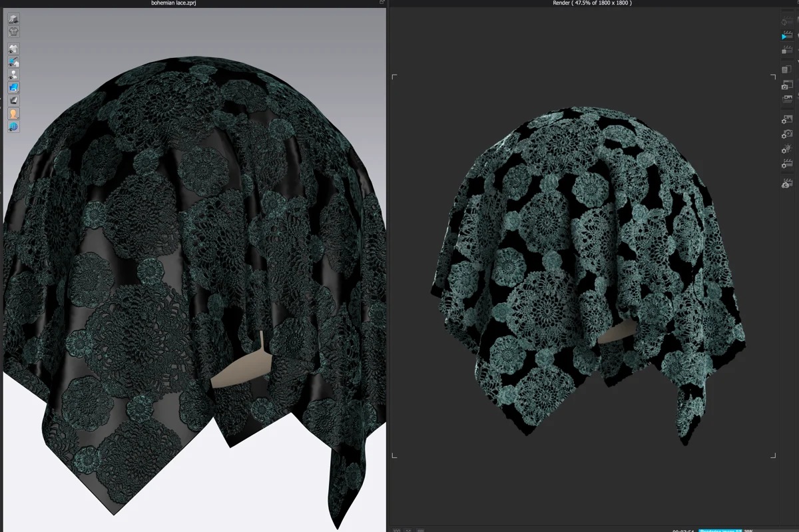The image size is (799, 532).
Task: Click the cloud render clapperboard icon
Action: (787, 182)
